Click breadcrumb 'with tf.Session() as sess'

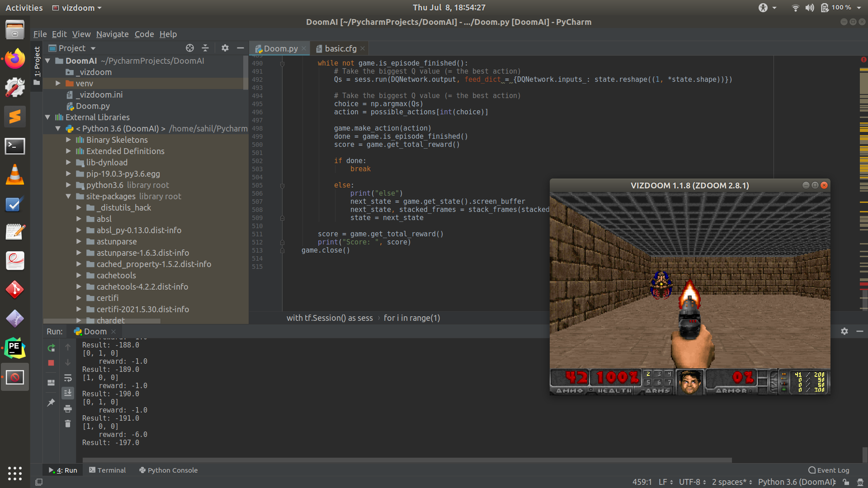(x=330, y=318)
